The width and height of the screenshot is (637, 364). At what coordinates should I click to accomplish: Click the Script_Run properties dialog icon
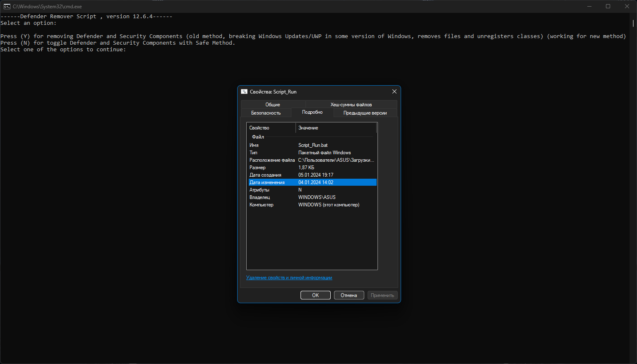244,91
